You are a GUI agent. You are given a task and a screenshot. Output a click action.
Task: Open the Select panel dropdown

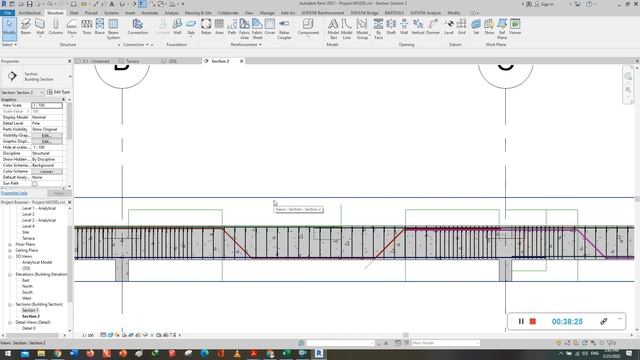click(x=9, y=44)
